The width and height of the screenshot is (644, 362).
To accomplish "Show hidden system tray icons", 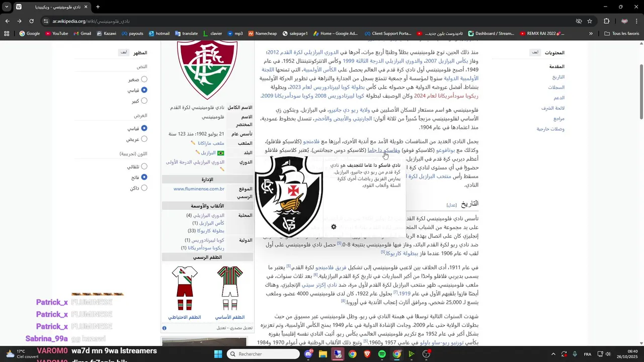I will pyautogui.click(x=553, y=354).
